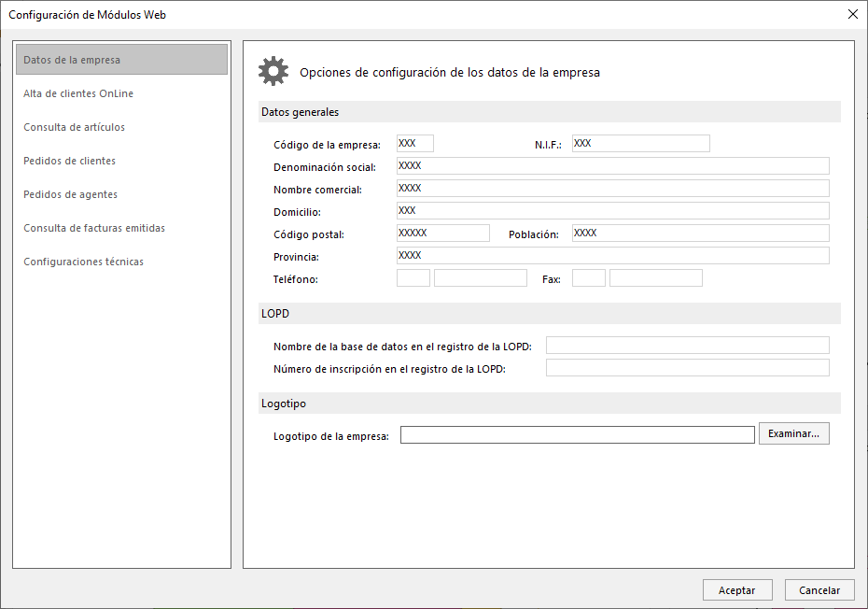Click the Teléfono label

pos(295,279)
